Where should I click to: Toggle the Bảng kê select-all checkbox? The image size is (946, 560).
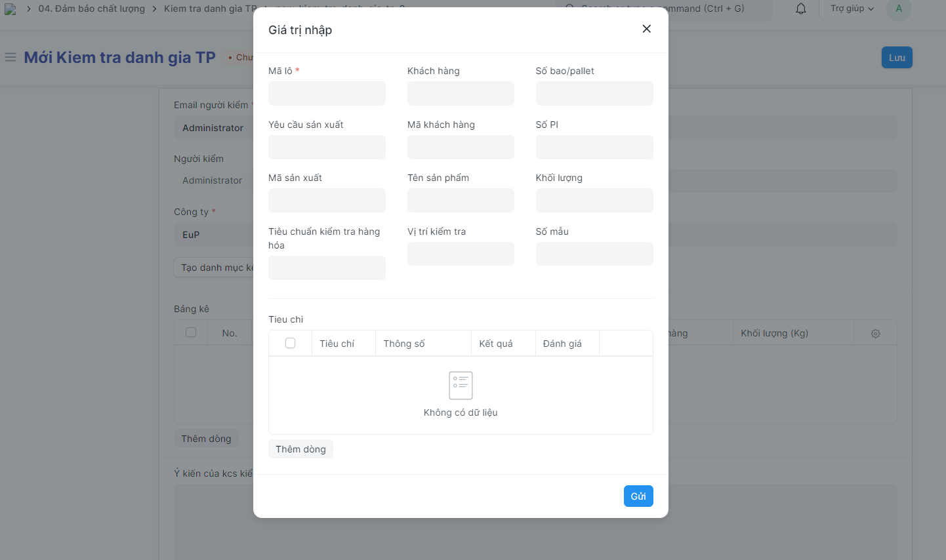(191, 332)
